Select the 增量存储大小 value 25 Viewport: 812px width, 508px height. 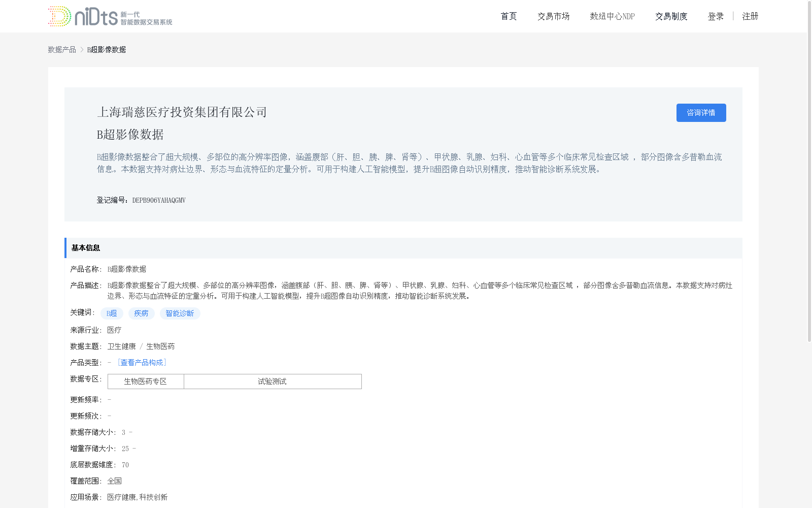pos(125,449)
